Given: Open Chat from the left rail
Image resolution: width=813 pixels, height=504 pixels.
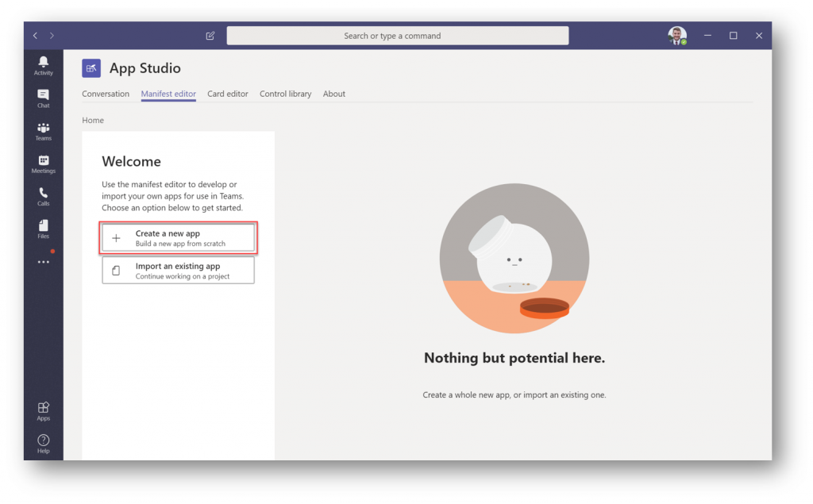Looking at the screenshot, I should 44,98.
